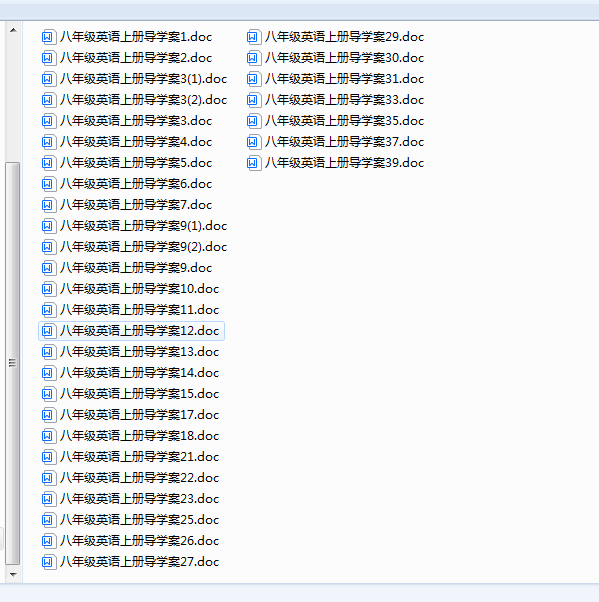Screen dimensions: 599x602
Task: Select the icon next to 八年级英语上册导学案27.doc
Action: click(48, 562)
